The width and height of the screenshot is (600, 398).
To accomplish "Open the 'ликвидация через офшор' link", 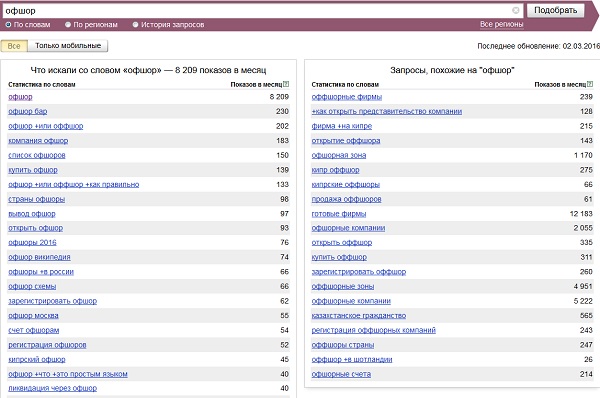I will coord(52,388).
